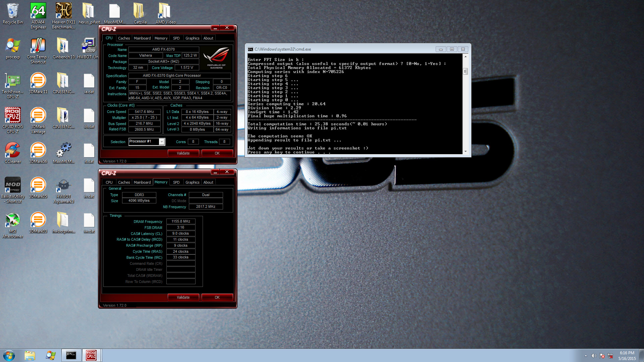Launch Core Temp shortcut
The width and height of the screenshot is (644, 362).
[38, 51]
